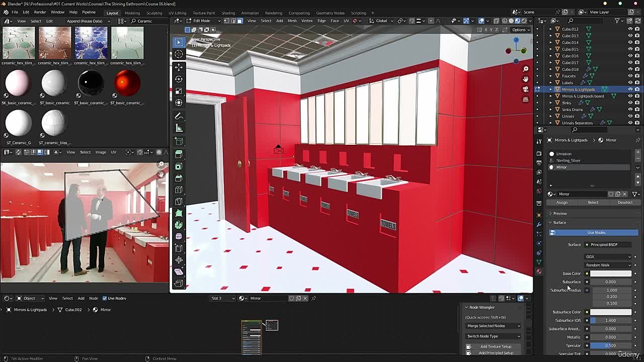
Task: Choose the Add Cube tool
Action: [x=179, y=142]
